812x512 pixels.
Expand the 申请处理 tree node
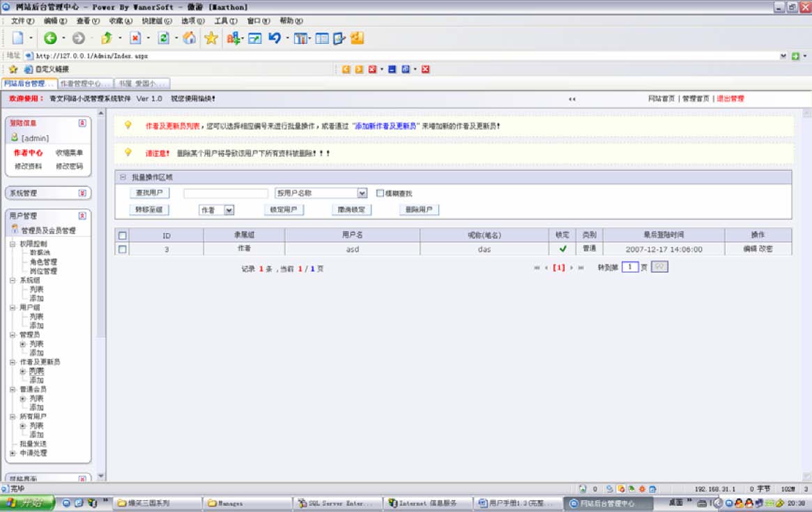pos(13,453)
